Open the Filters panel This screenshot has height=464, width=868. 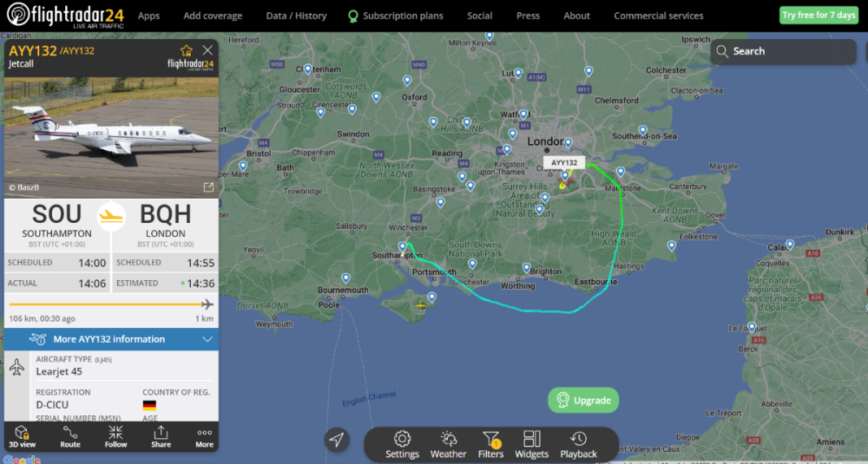click(x=490, y=445)
